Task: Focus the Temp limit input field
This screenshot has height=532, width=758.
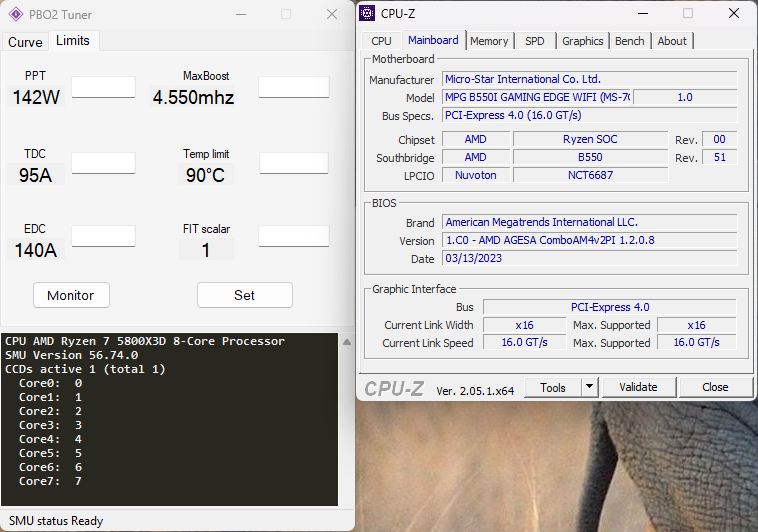Action: click(x=294, y=163)
